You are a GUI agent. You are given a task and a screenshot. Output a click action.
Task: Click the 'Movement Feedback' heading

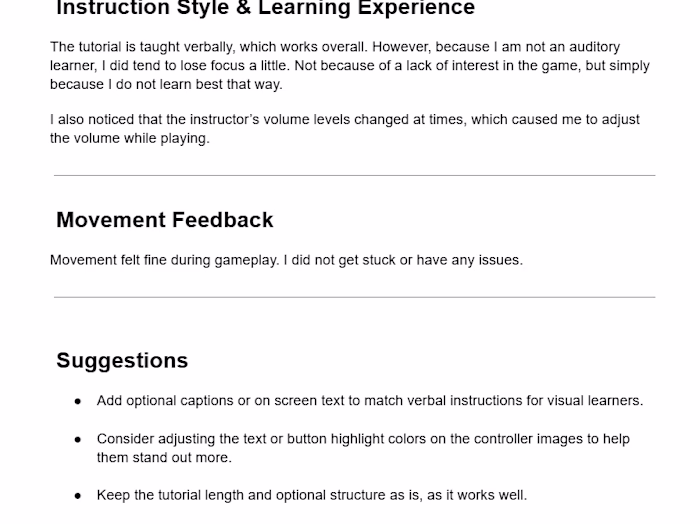(x=165, y=220)
